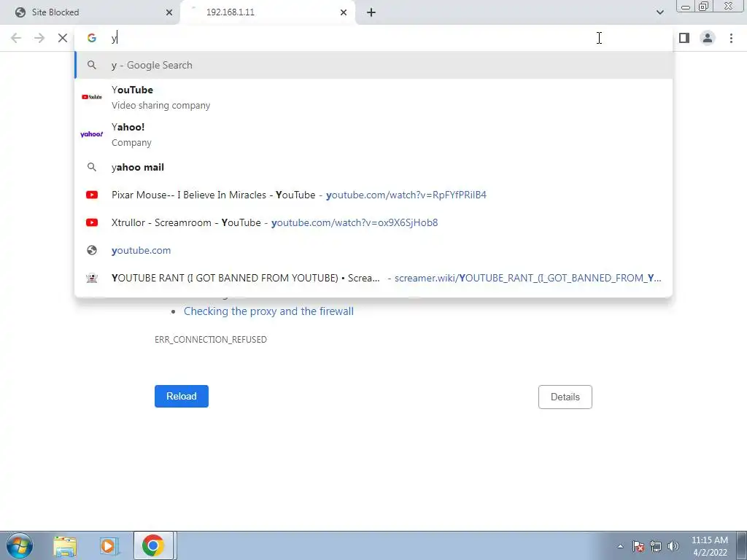Click the Details button
This screenshot has width=747, height=560.
(565, 397)
